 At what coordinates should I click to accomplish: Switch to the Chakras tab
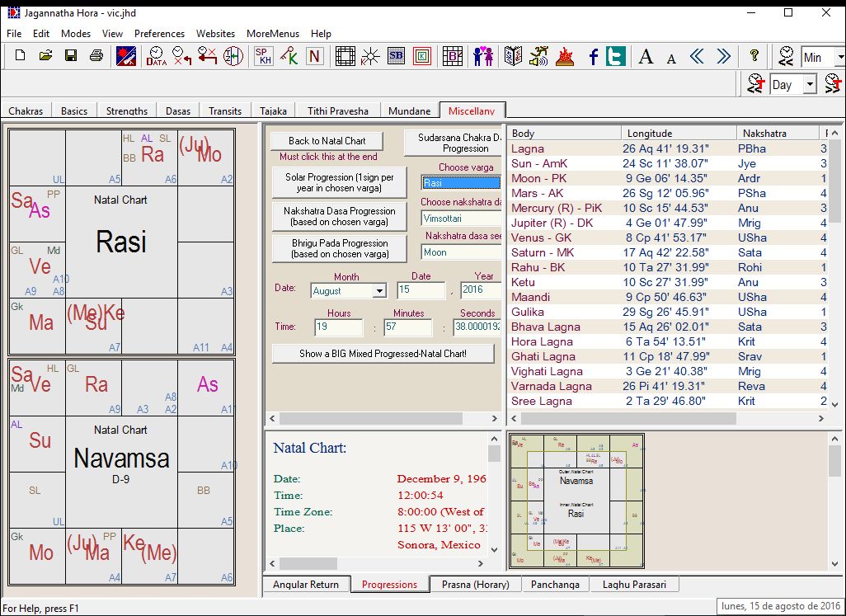26,111
